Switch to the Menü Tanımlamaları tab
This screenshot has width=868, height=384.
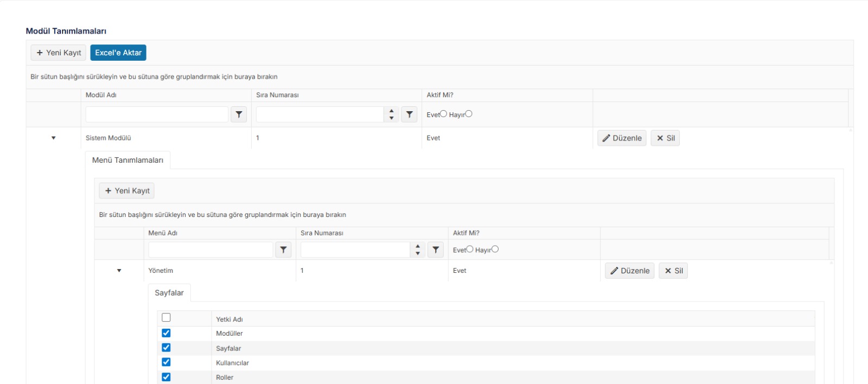127,160
